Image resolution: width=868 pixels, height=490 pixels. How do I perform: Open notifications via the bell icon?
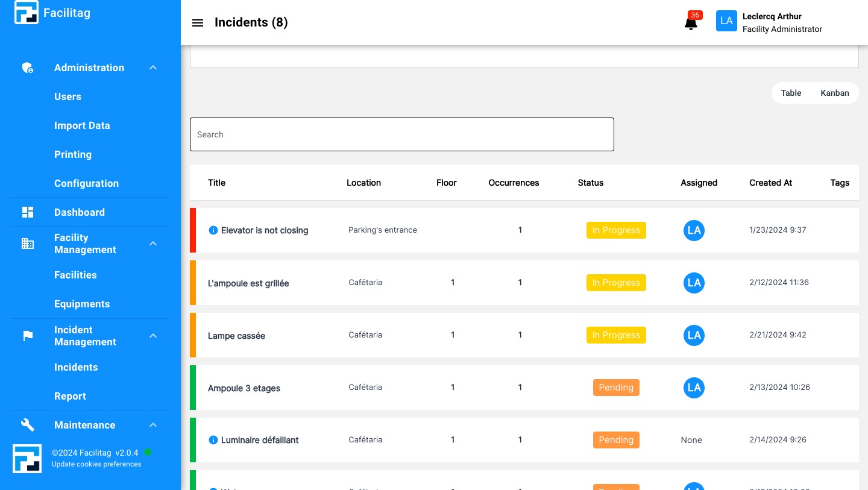691,24
